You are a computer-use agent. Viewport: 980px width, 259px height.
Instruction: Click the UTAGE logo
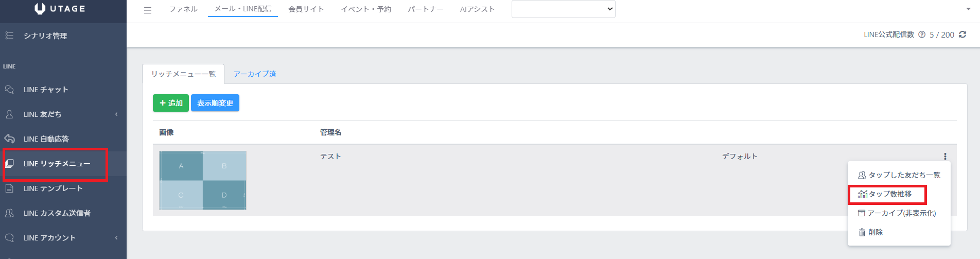[60, 9]
